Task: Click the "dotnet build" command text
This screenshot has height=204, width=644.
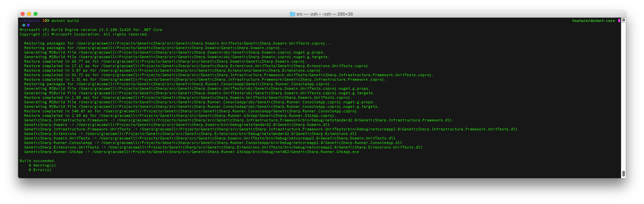Action: [x=65, y=21]
